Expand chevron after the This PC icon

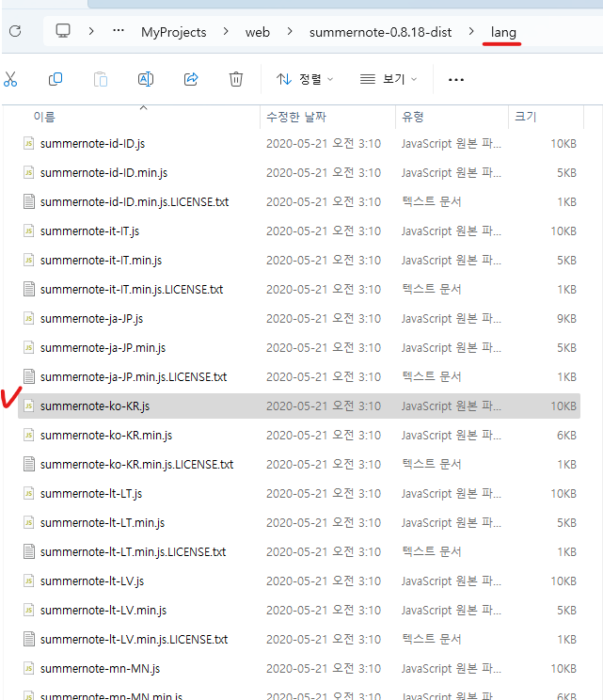click(x=91, y=31)
